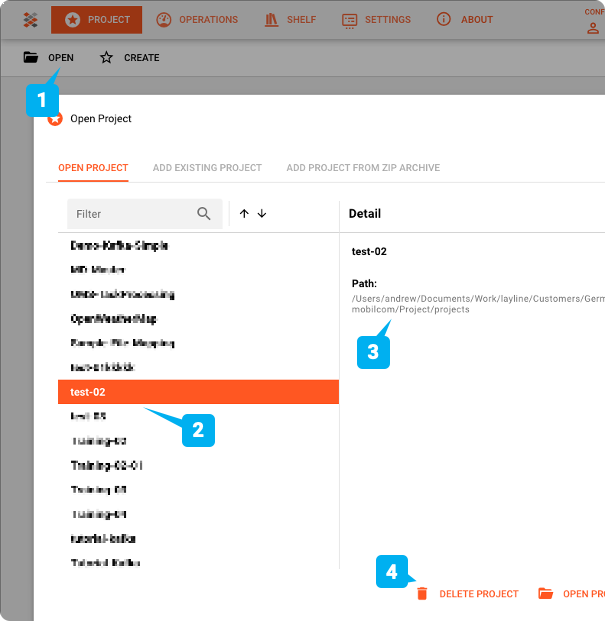605x621 pixels.
Task: Select the Open Project tab
Action: [93, 168]
